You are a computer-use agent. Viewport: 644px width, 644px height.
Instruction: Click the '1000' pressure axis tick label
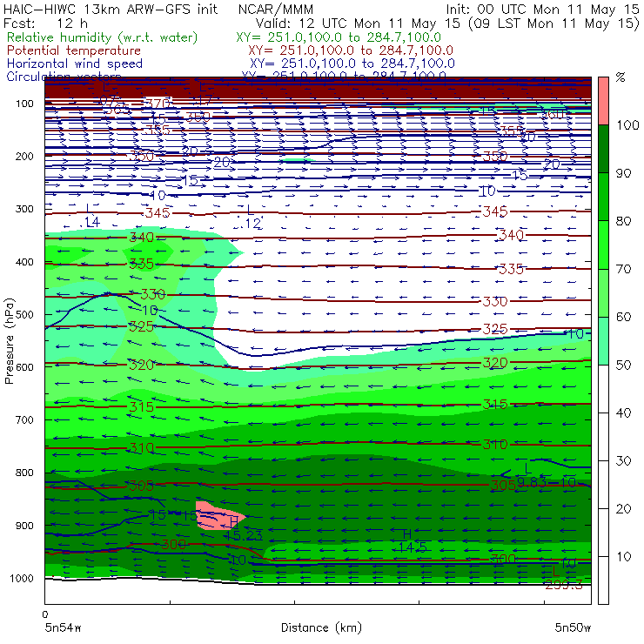[22, 578]
